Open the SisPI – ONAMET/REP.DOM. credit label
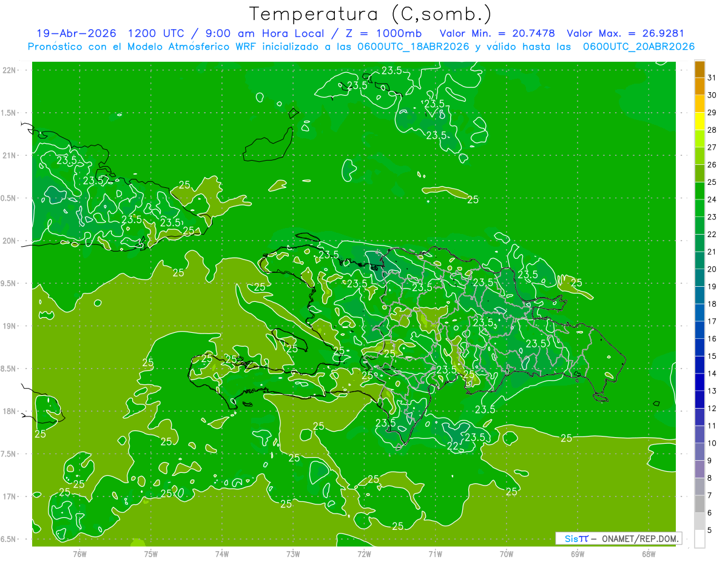 click(619, 538)
